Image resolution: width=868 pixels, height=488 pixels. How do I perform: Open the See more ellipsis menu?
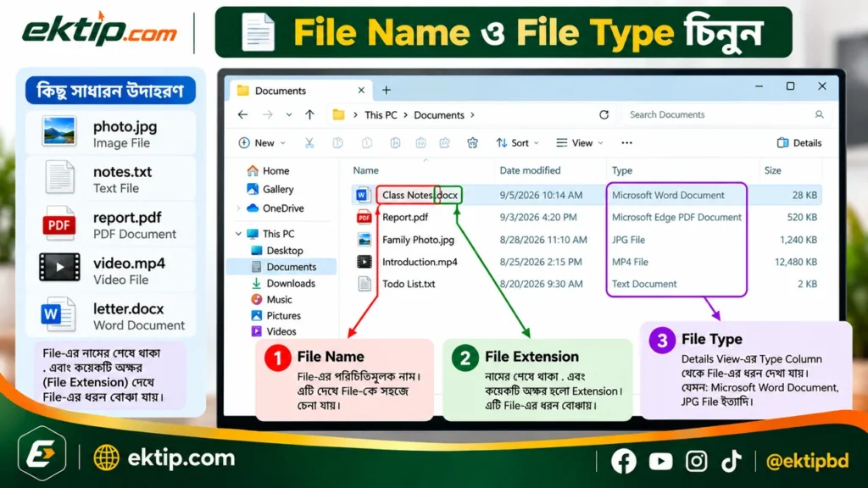point(626,142)
